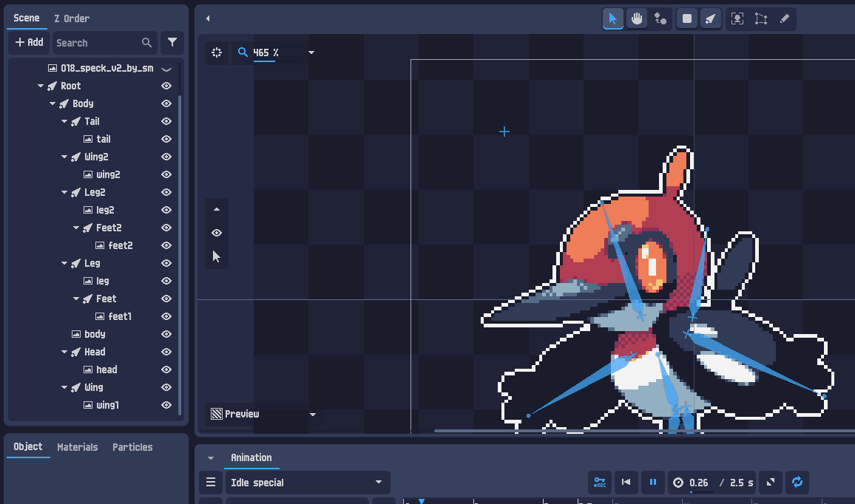
Task: Switch to the Scene tab
Action: pyautogui.click(x=26, y=18)
